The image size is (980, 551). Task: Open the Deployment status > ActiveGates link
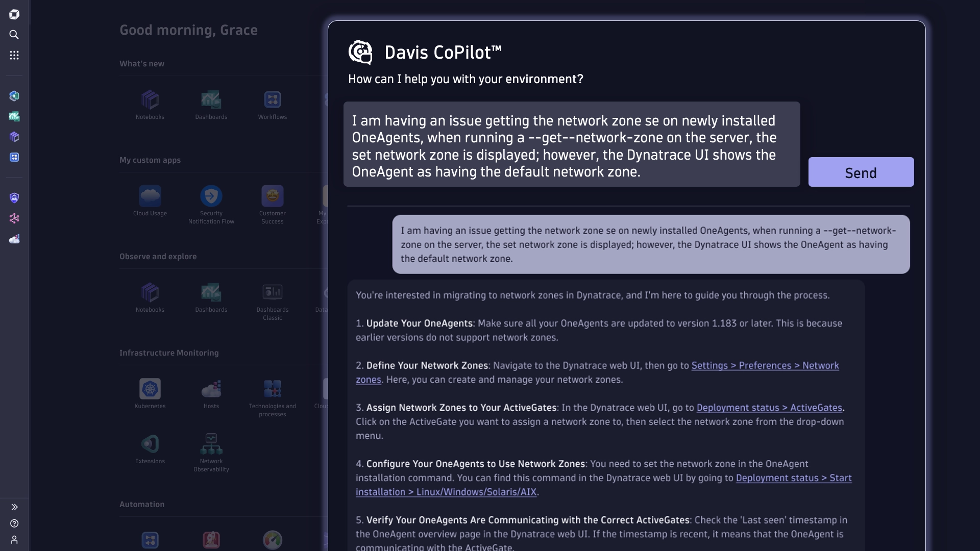pyautogui.click(x=770, y=408)
